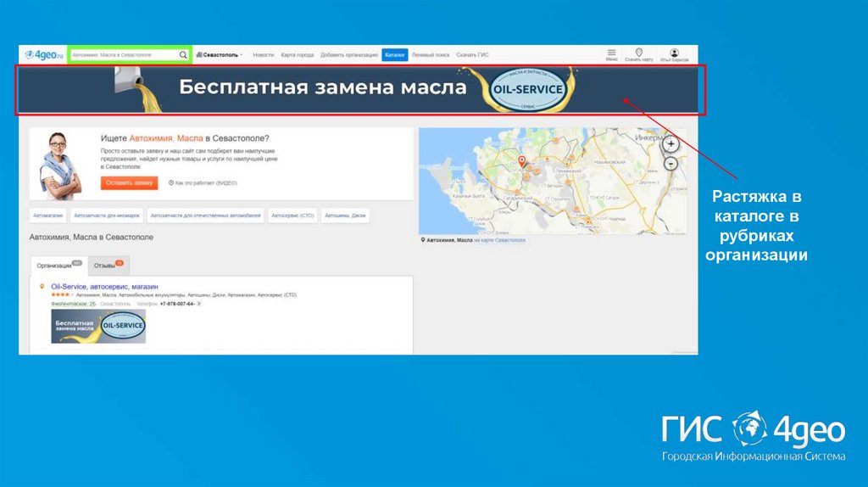This screenshot has width=868, height=487.
Task: Click the search magnifier icon
Action: [183, 55]
